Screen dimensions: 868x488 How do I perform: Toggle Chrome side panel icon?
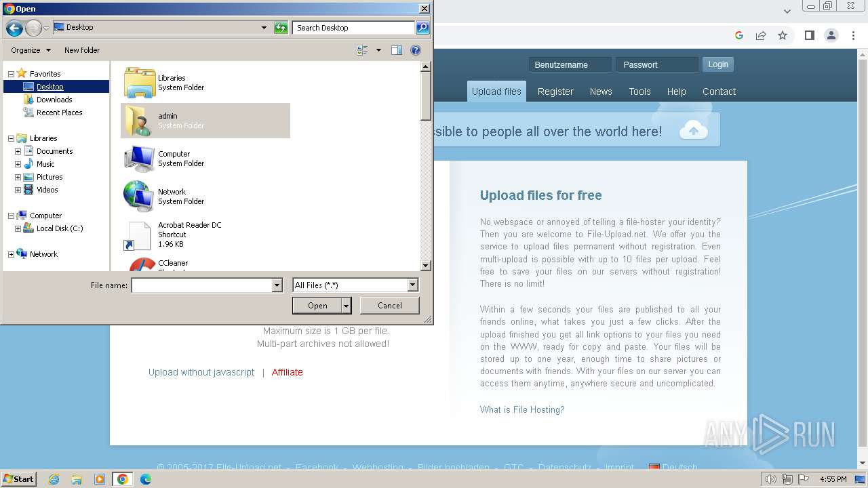pos(809,35)
